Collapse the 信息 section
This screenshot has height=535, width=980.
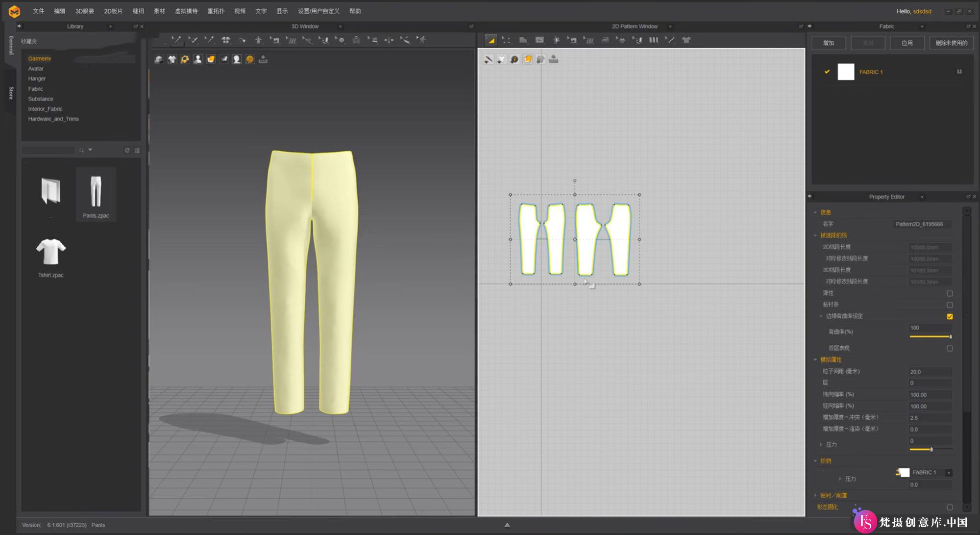coord(815,212)
